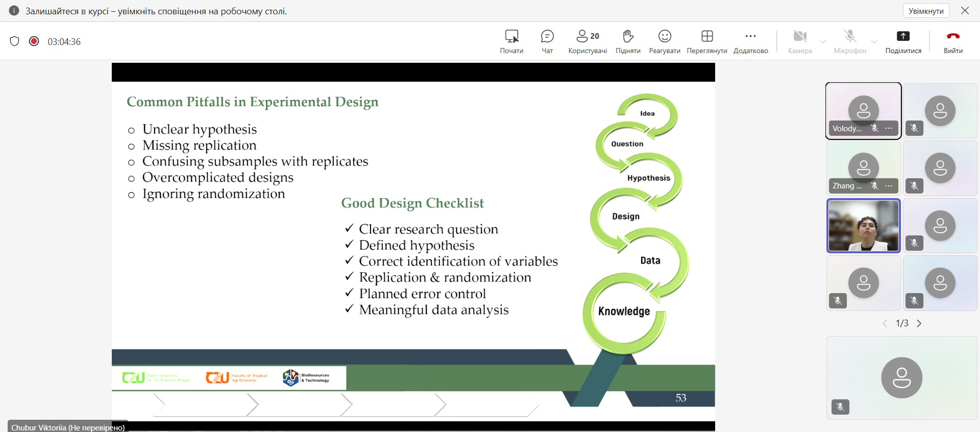Open more options on Volody... tile
Screen dimensions: 980x432
(x=889, y=128)
